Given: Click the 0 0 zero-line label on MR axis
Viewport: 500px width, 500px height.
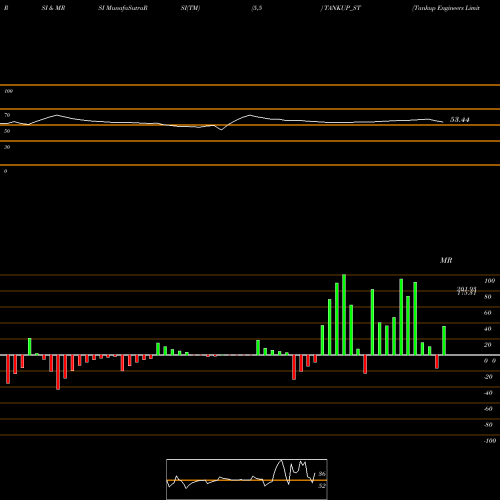Looking at the screenshot, I should tap(490, 361).
